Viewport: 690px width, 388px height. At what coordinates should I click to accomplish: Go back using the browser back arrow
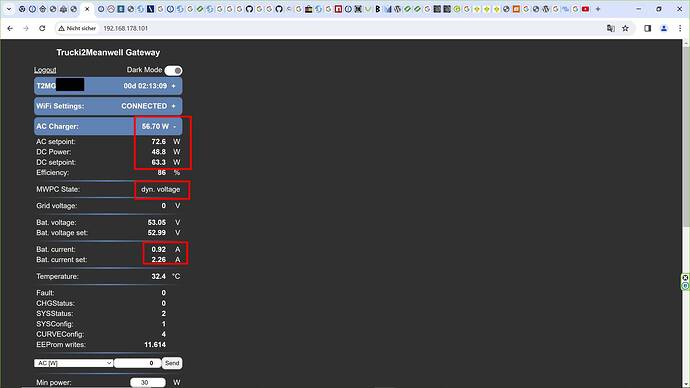click(x=10, y=28)
